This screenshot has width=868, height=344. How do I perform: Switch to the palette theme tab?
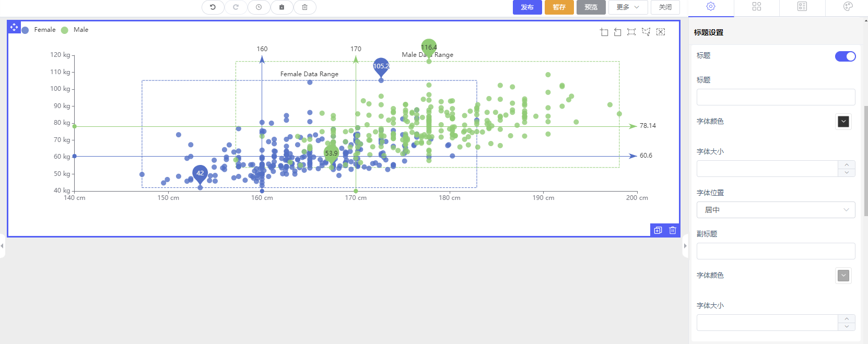coord(848,7)
